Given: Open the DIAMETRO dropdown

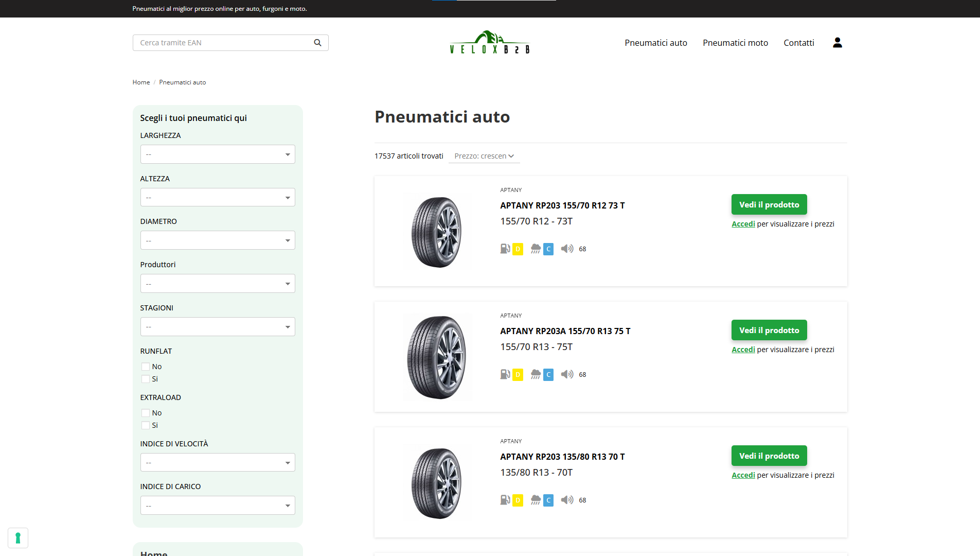Looking at the screenshot, I should tap(218, 240).
